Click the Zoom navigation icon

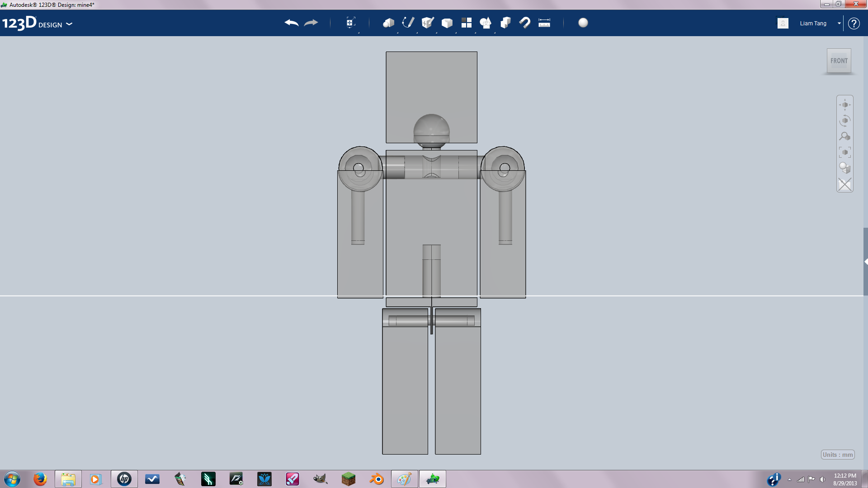[845, 136]
